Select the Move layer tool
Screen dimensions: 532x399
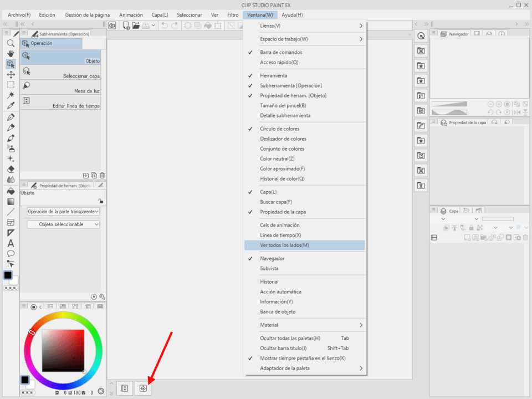coord(11,75)
